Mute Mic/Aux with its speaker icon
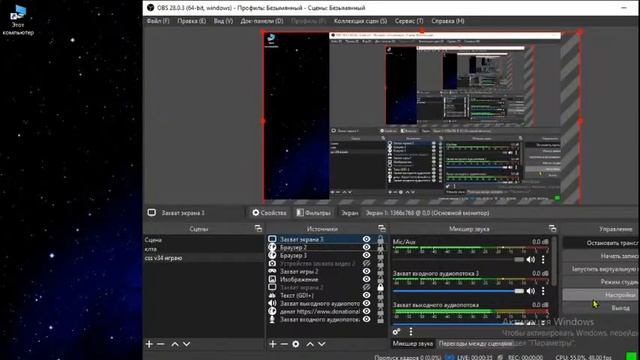Viewport: 640px width, 360px height. [x=531, y=260]
